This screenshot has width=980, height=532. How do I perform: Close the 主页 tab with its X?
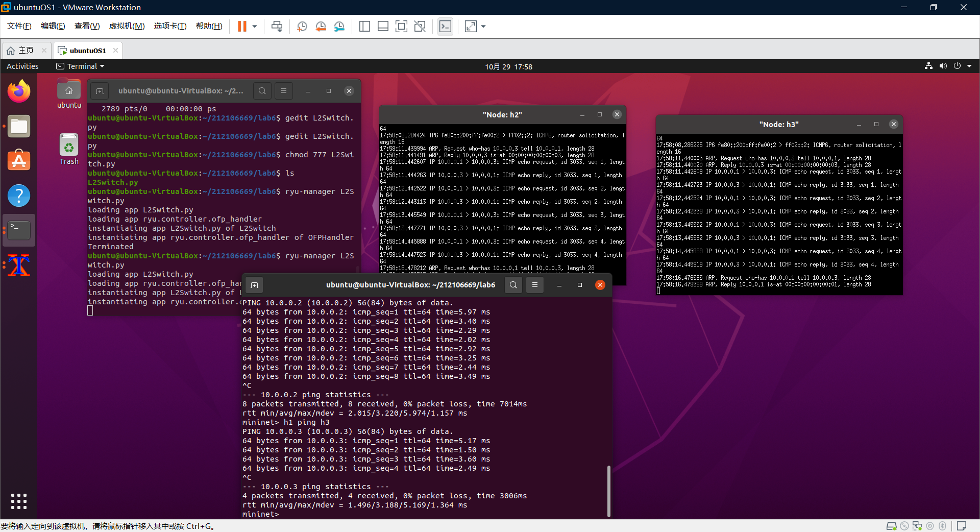(44, 50)
